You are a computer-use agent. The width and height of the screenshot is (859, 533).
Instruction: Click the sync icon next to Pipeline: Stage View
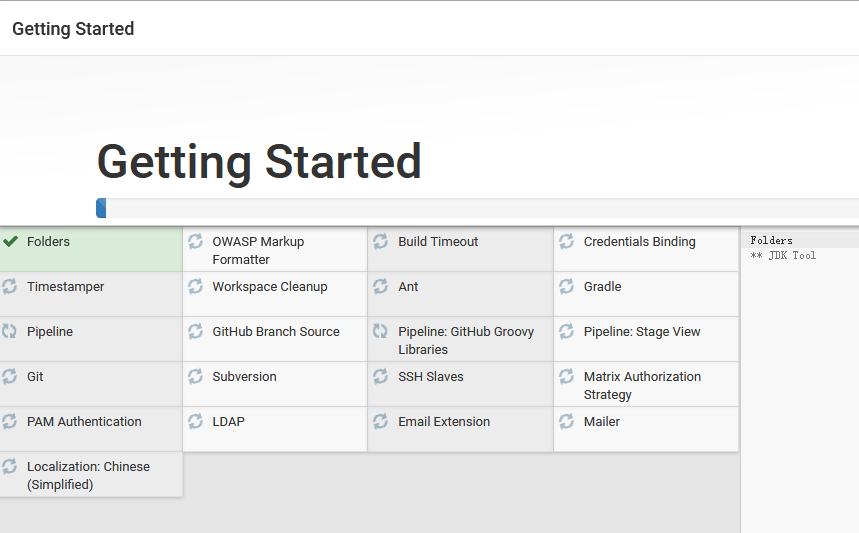(x=566, y=331)
